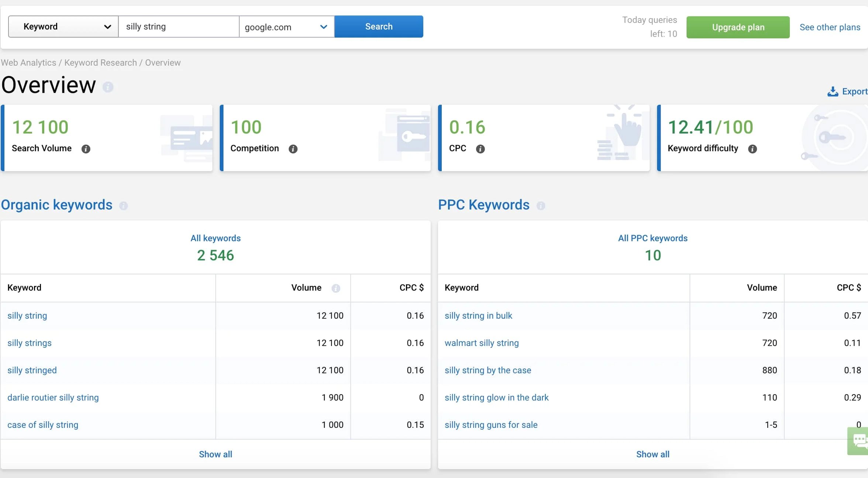Click the Web Analytics breadcrumb

(28, 63)
